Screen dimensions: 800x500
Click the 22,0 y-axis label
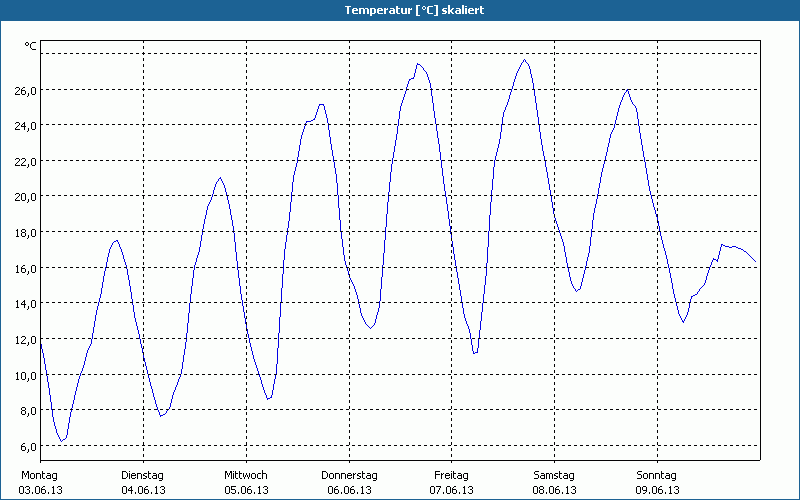coord(26,162)
